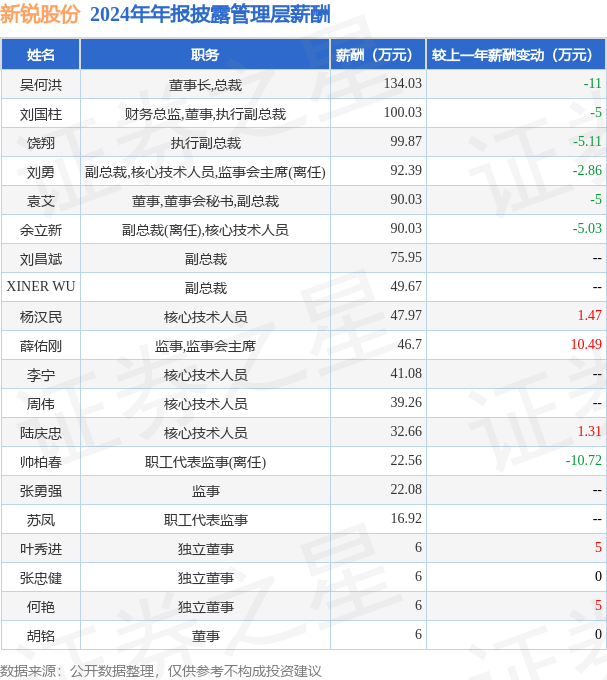
Task: Click the salary value 22.08
Action: point(406,490)
